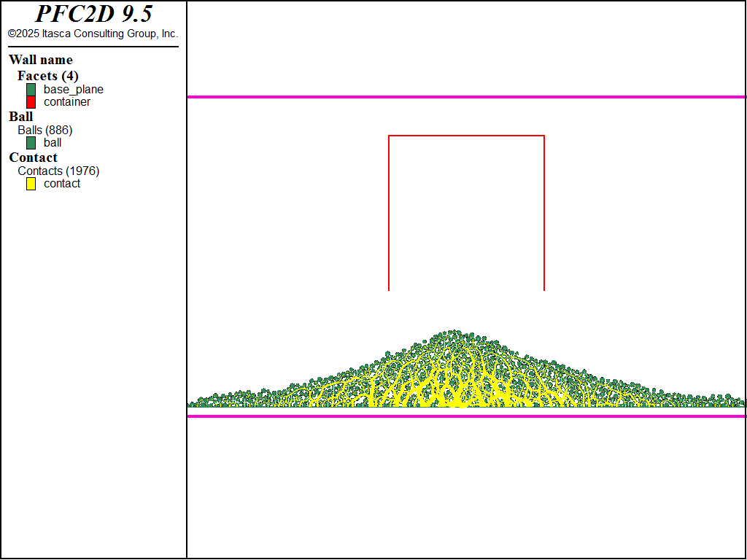Select the 'Wall name' legend heading
This screenshot has width=747, height=560.
[x=41, y=60]
